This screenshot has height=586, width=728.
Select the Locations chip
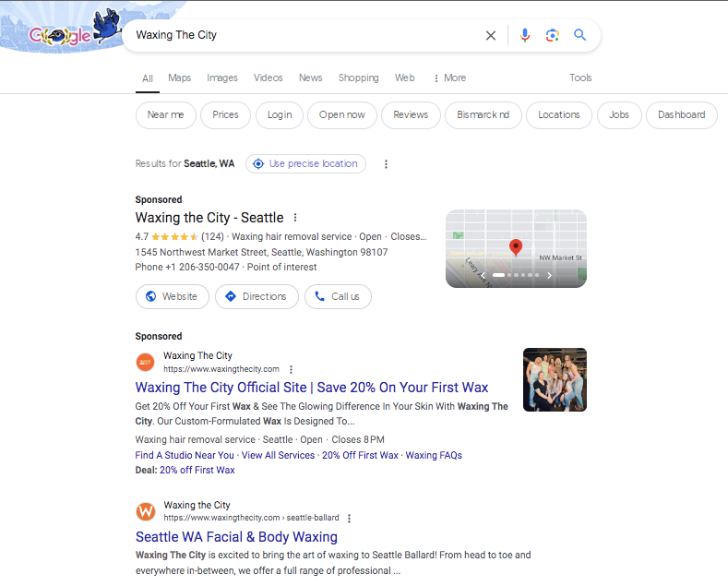[x=559, y=115]
